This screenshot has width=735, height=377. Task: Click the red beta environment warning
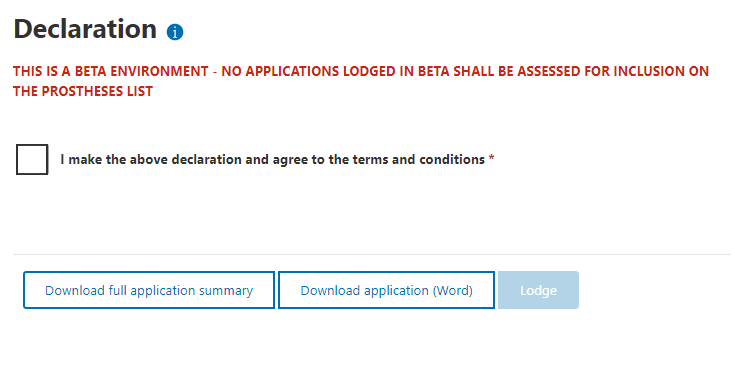[x=360, y=81]
